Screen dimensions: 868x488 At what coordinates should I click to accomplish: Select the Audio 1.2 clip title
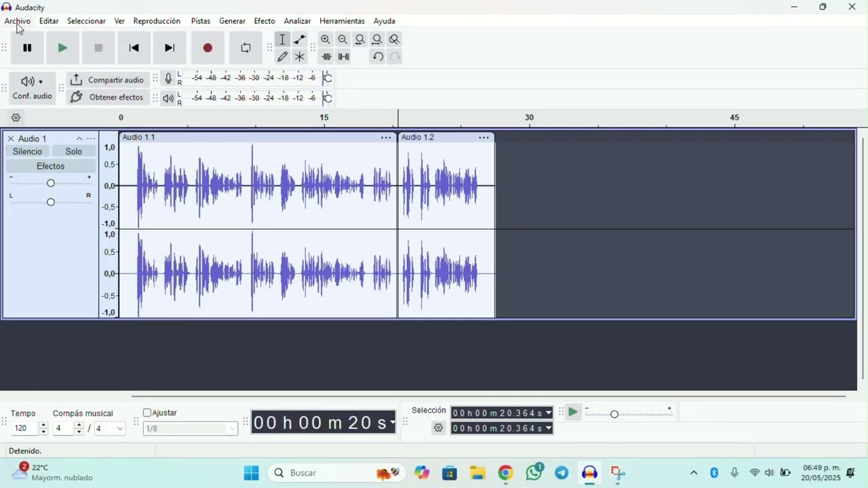418,138
